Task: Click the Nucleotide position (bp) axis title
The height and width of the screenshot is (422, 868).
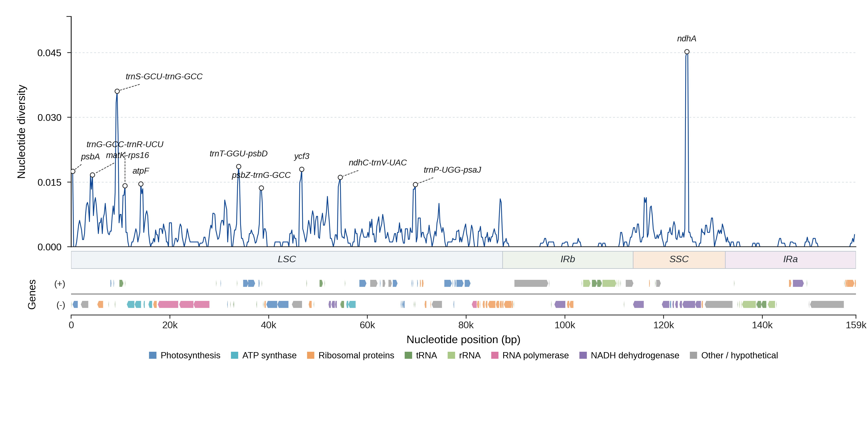Action: 463,339
